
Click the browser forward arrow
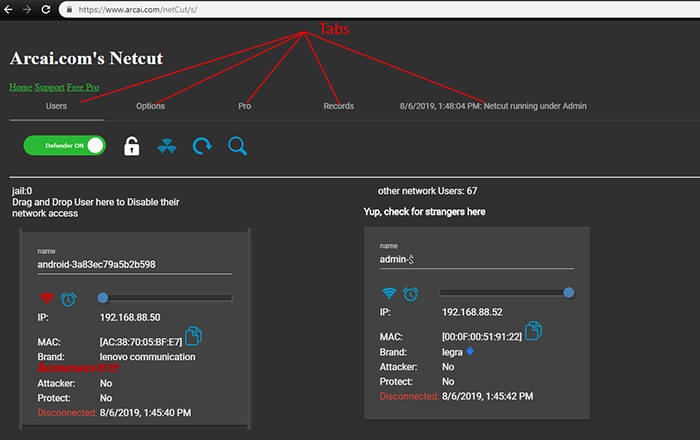[x=27, y=9]
